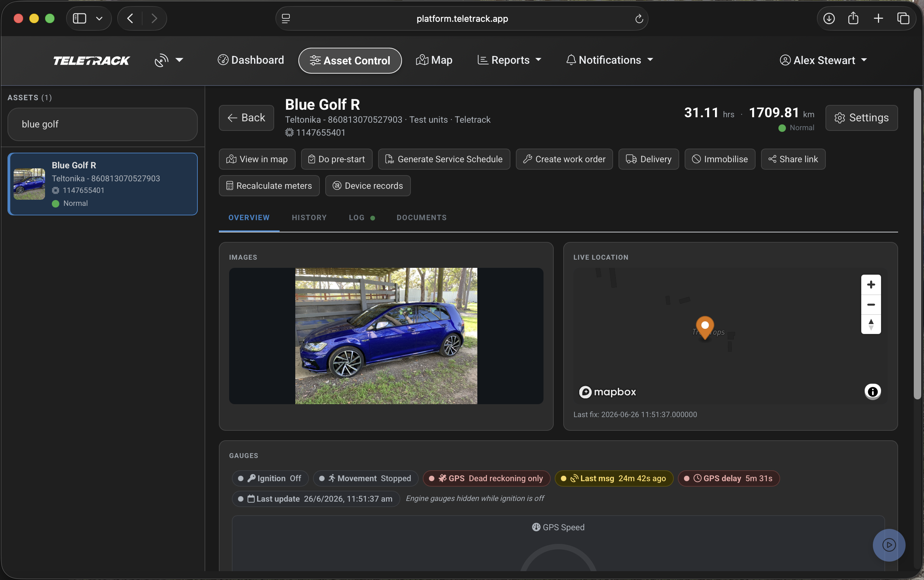
Task: Click the GPS Dead reckoning only chip
Action: pyautogui.click(x=487, y=478)
